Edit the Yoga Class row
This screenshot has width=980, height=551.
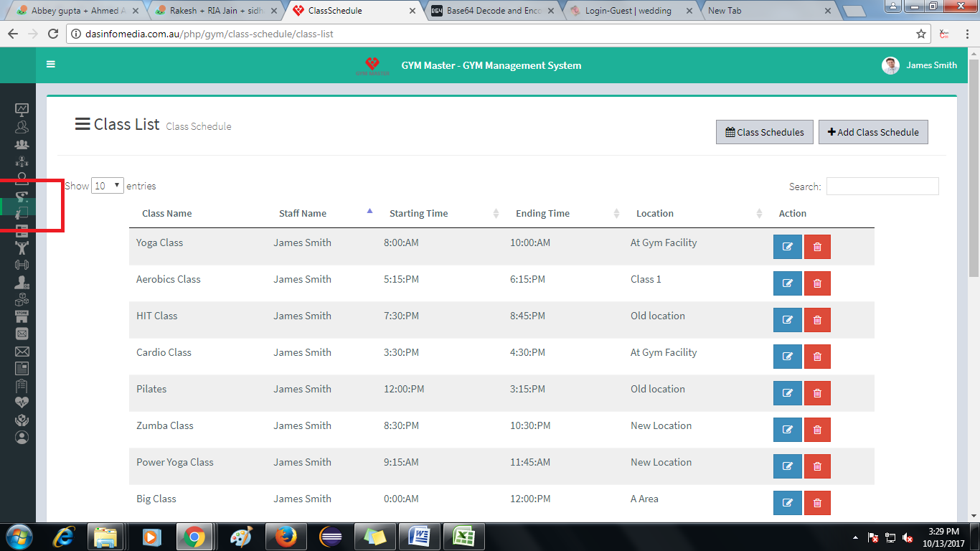[x=787, y=247]
